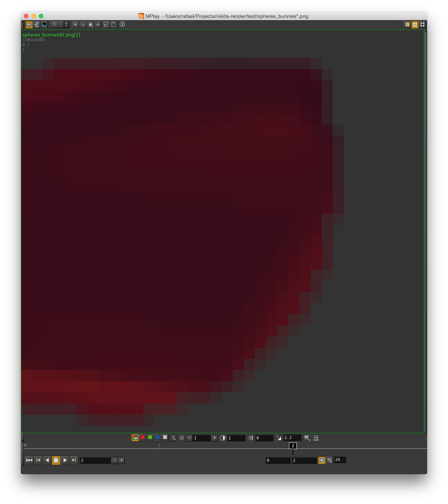Click the fit image to window icon

click(98, 24)
